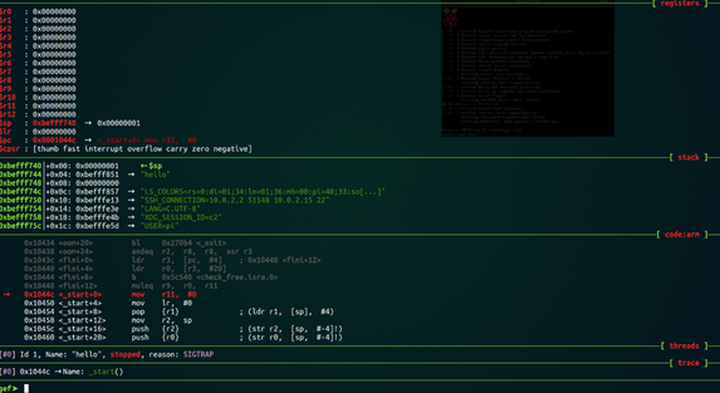Click the pop {r1} instruction line
This screenshot has width=720, height=393.
[x=179, y=312]
